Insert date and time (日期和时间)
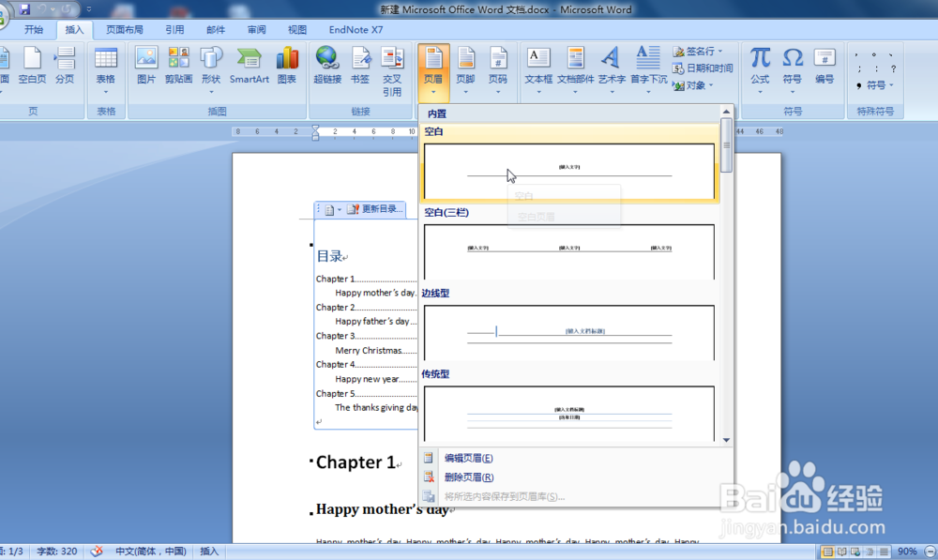The image size is (938, 560). (703, 68)
